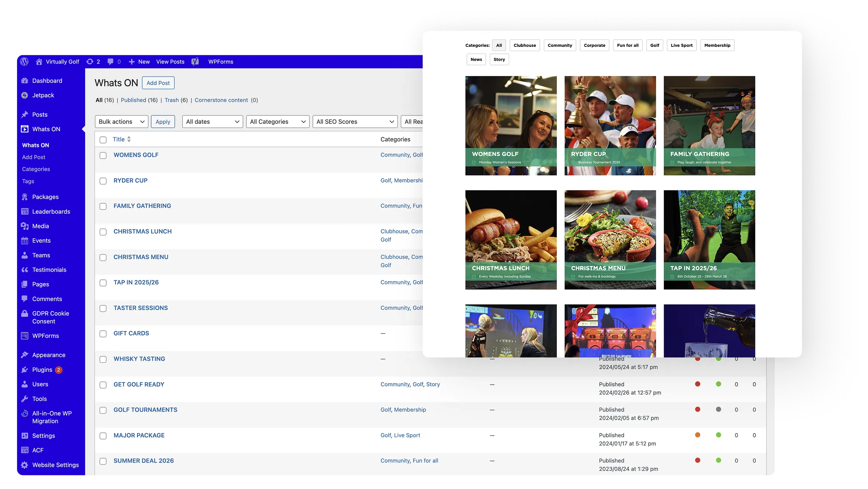Viewport: 868px width, 489px height.
Task: Toggle the select-all checkbox beside Title
Action: 103,140
